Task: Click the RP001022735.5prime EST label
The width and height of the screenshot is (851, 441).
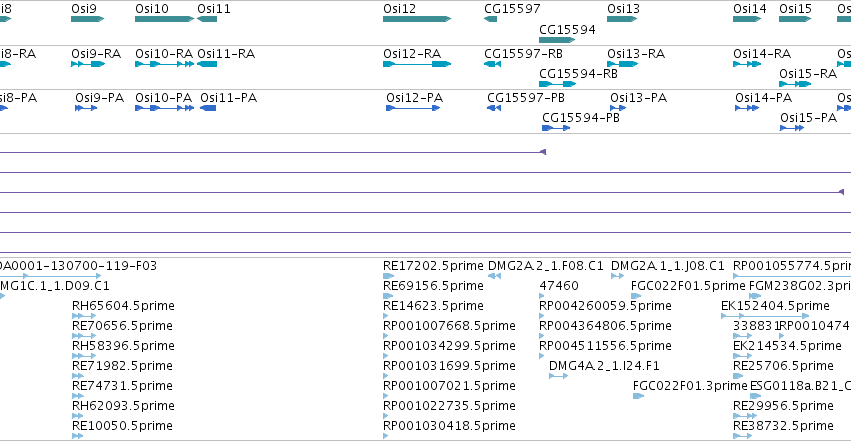Action: click(449, 406)
